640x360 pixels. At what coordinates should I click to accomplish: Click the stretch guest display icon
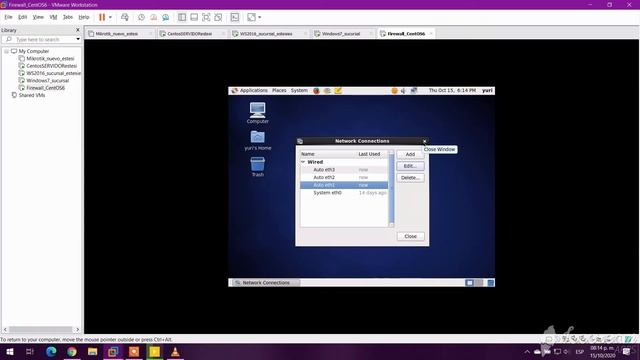251,17
